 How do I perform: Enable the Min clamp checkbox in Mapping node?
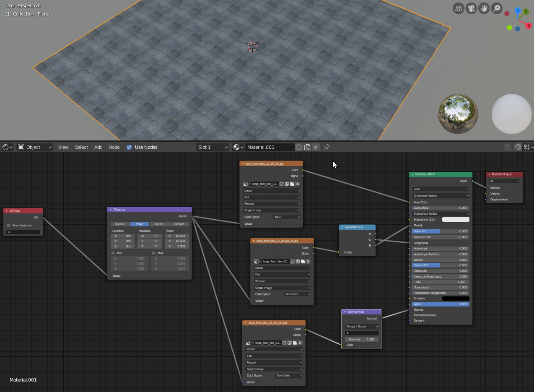click(112, 253)
